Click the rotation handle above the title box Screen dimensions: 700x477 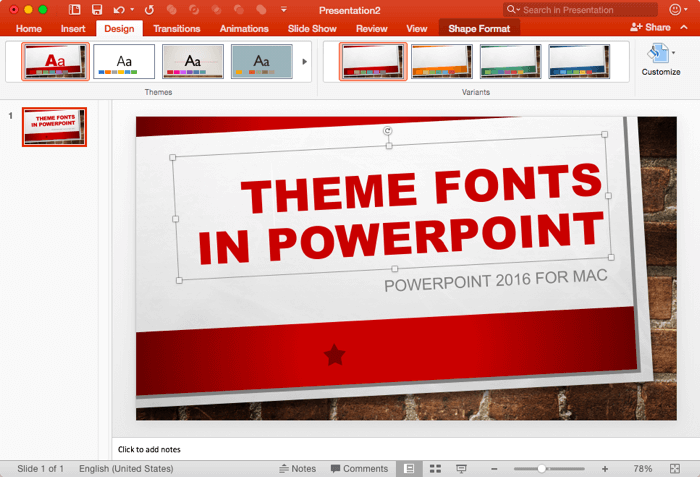pos(388,130)
